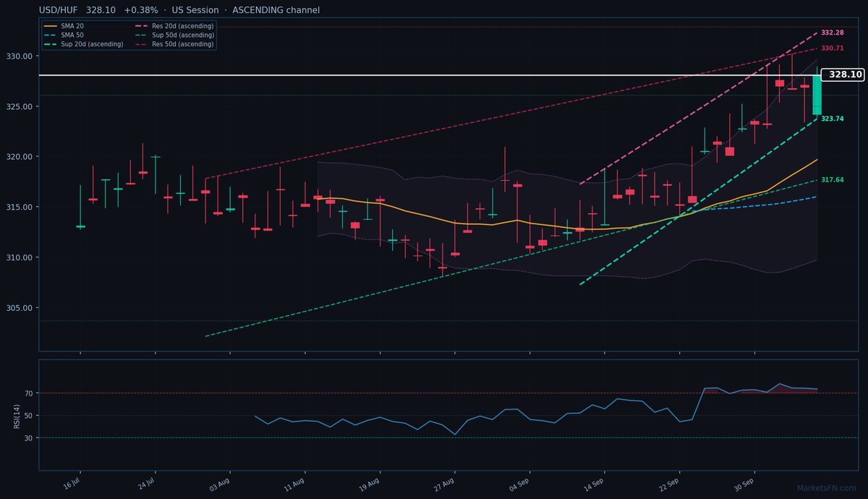Image resolution: width=868 pixels, height=499 pixels.
Task: Click the Res 50d (ascending) legend entry
Action: point(174,44)
